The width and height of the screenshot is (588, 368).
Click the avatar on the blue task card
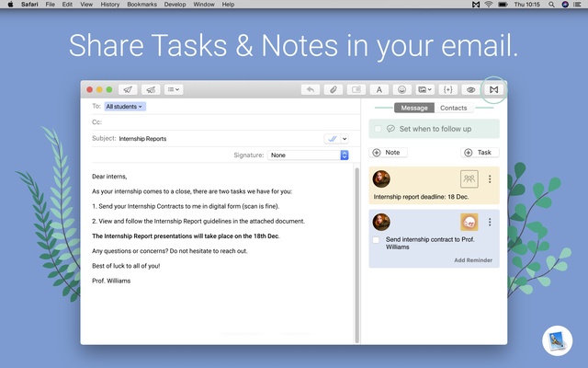tap(381, 222)
